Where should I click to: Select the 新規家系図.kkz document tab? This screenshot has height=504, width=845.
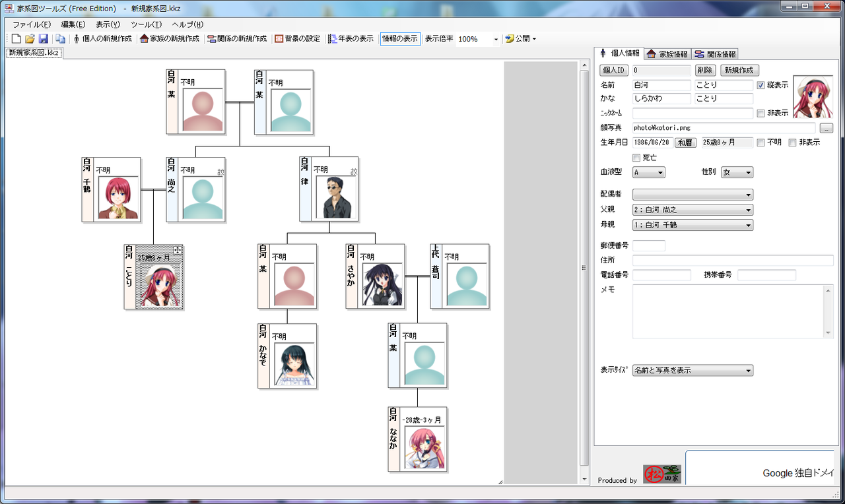[34, 52]
